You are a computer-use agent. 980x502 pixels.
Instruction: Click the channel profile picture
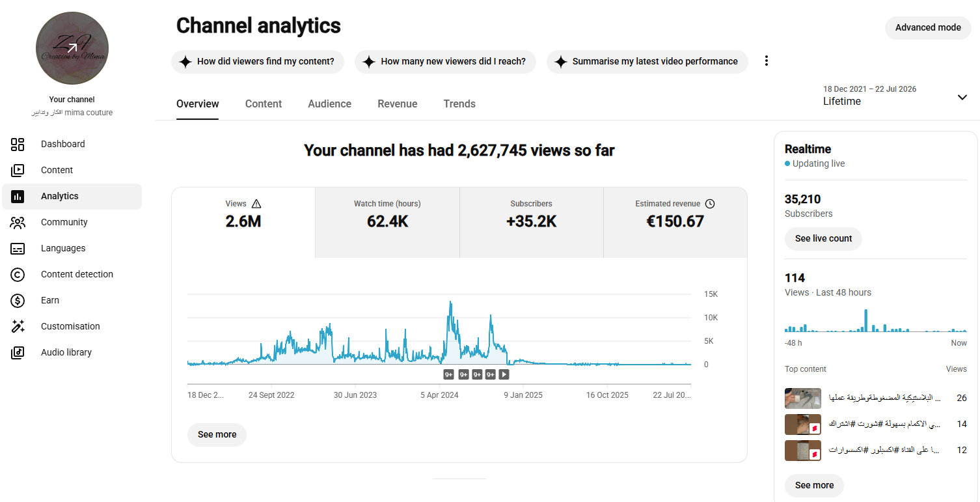pos(72,48)
